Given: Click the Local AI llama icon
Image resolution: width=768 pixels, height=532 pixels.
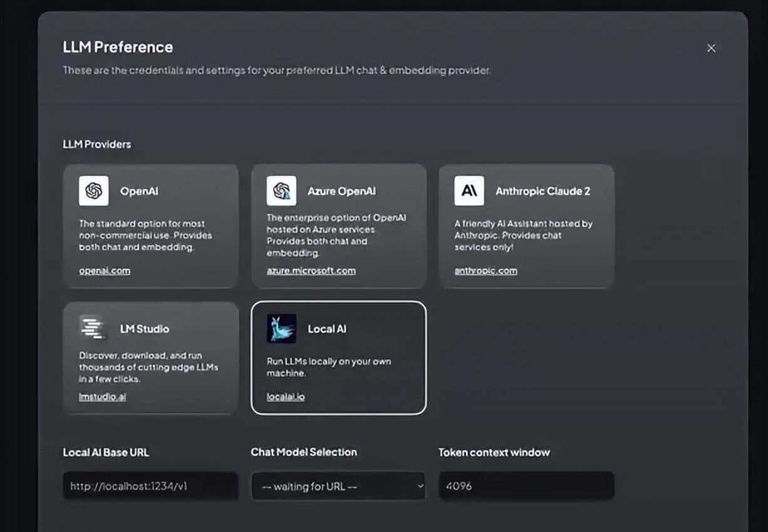Looking at the screenshot, I should (281, 329).
